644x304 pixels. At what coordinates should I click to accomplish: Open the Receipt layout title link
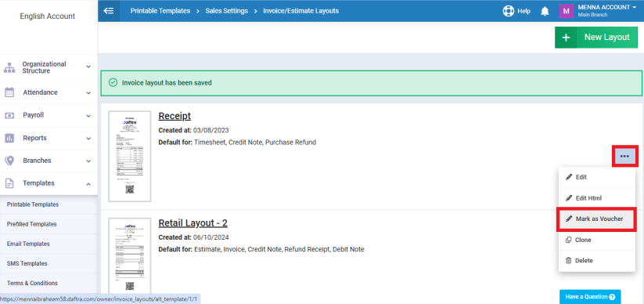click(x=174, y=116)
